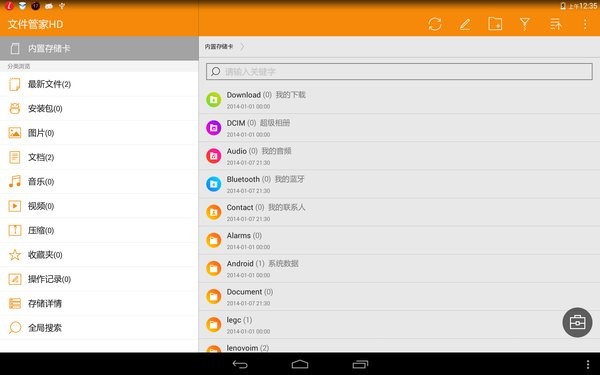
Task: Click the keyword search input field
Action: 399,72
